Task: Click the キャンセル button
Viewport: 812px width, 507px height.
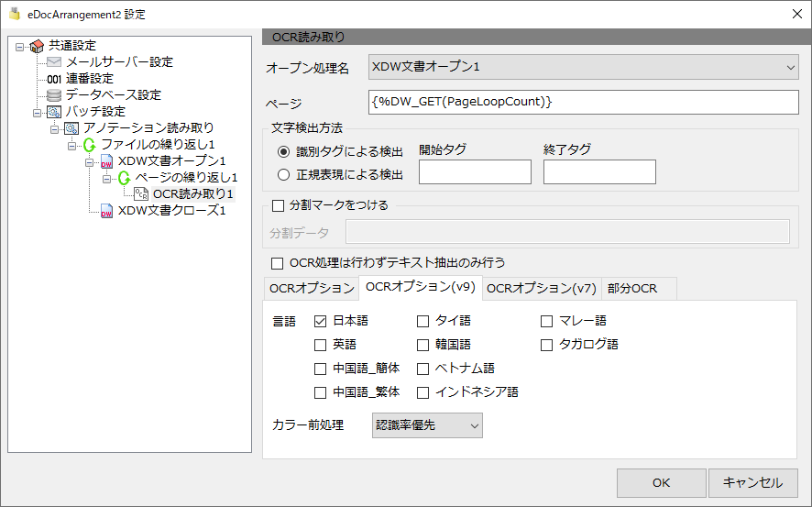Action: click(753, 482)
